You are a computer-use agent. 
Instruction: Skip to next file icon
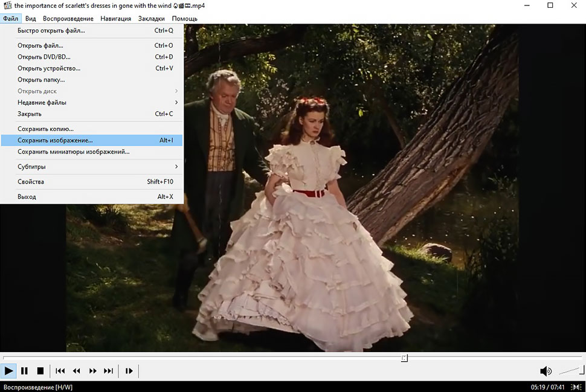point(109,371)
